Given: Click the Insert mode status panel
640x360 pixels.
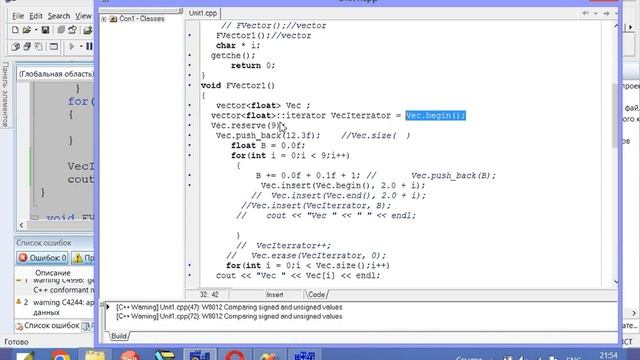Looking at the screenshot, I should [x=275, y=295].
